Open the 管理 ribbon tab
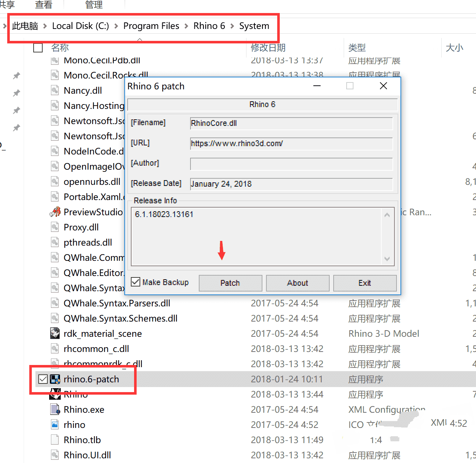The image size is (476, 463). click(x=94, y=5)
